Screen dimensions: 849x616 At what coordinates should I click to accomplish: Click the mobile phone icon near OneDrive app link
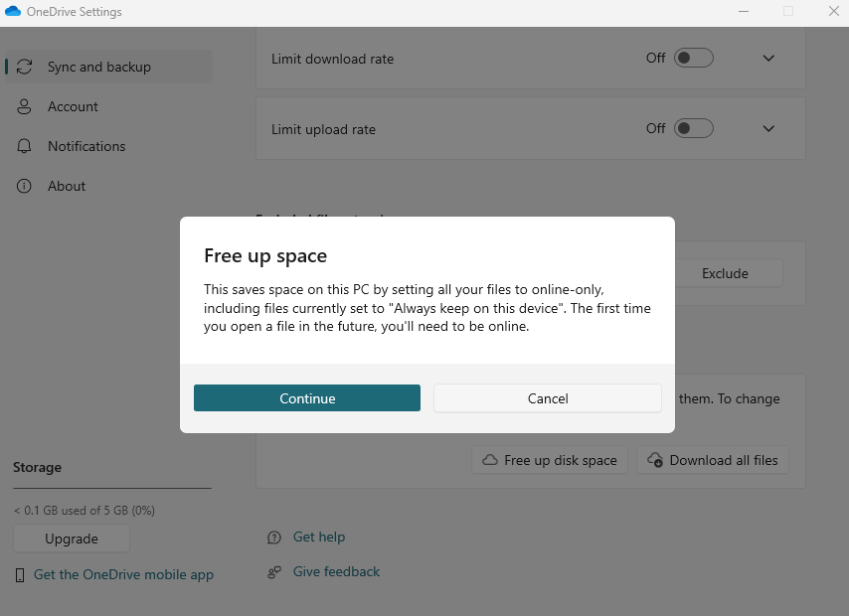click(20, 575)
